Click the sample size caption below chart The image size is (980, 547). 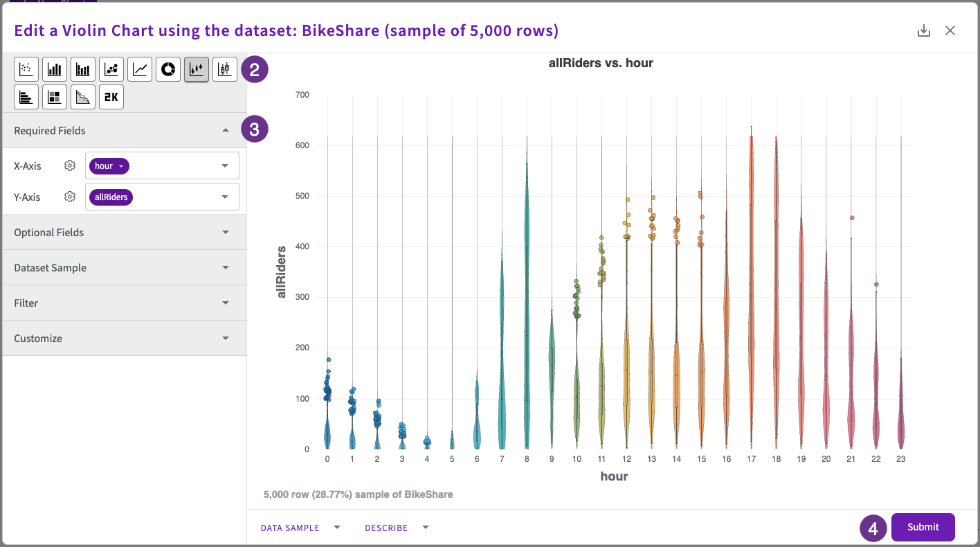[359, 495]
